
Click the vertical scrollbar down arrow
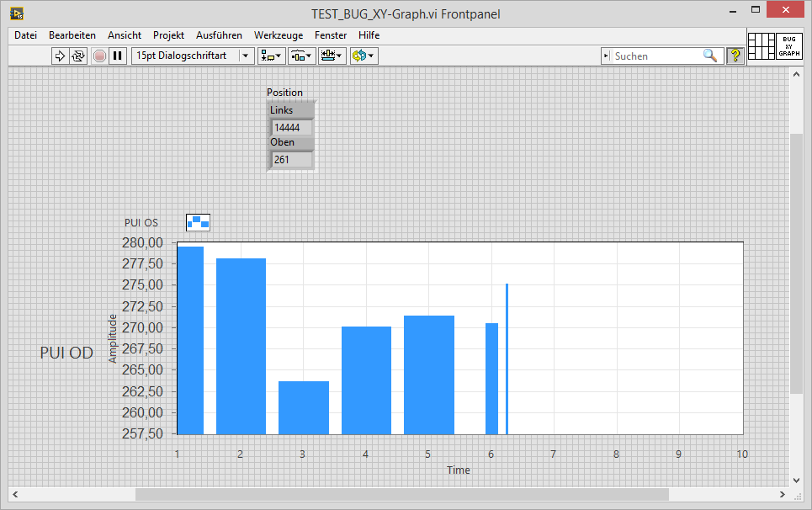pyautogui.click(x=797, y=480)
